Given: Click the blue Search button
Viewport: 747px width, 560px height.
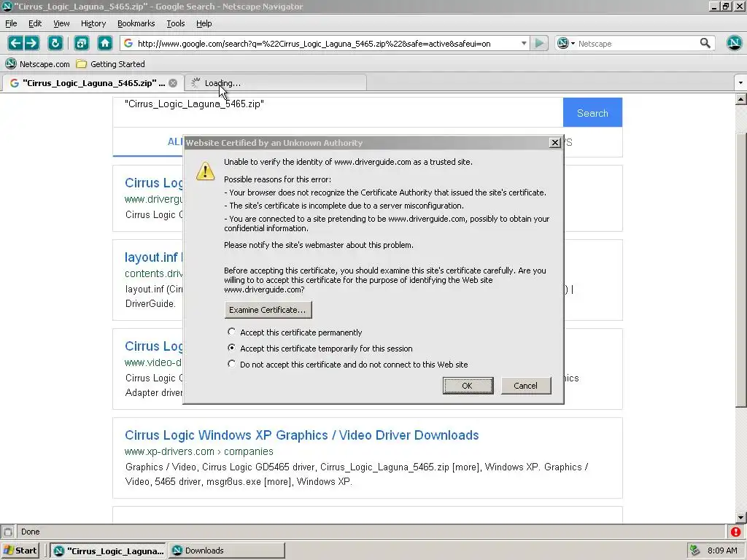Looking at the screenshot, I should tap(592, 113).
